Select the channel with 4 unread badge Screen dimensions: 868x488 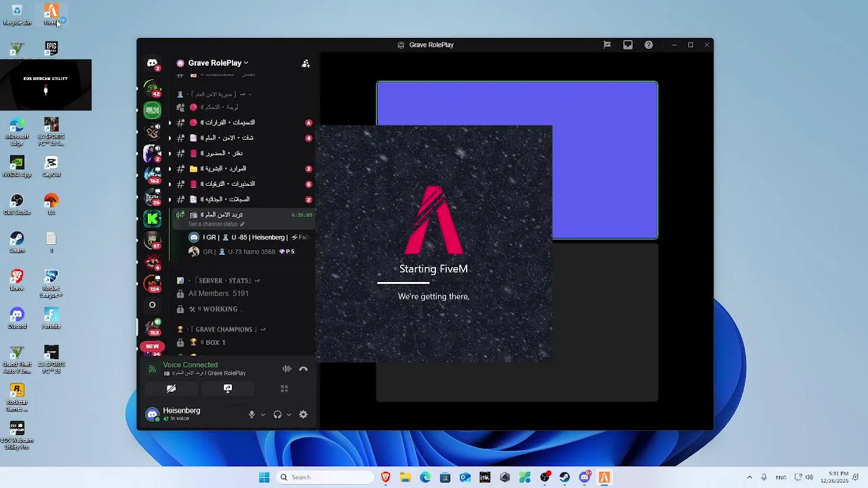coord(244,138)
